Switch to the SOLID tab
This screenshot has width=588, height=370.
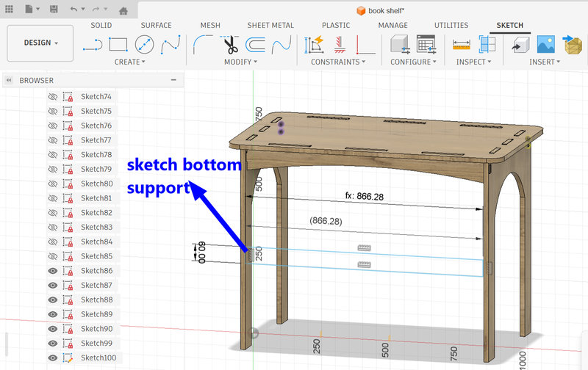[x=101, y=25]
